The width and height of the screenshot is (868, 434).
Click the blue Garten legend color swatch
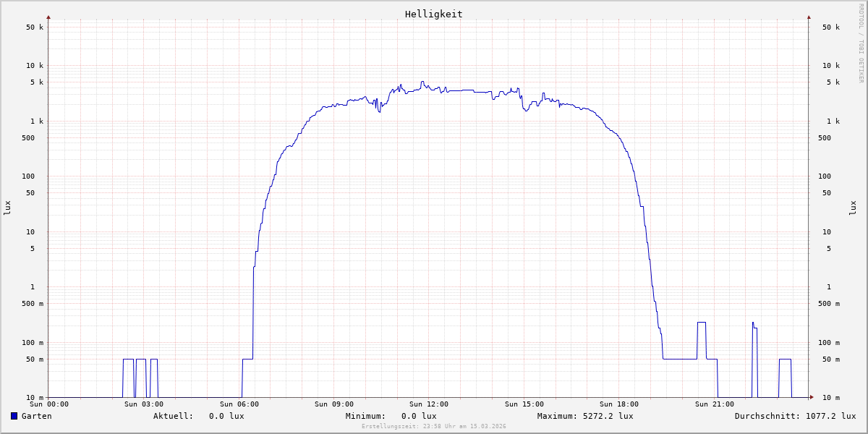pos(14,416)
